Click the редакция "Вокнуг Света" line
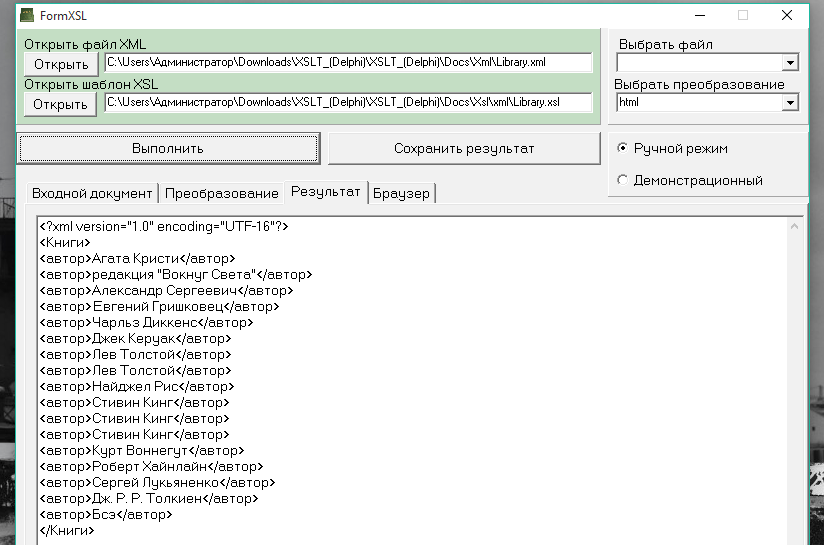The image size is (824, 545). [x=176, y=274]
